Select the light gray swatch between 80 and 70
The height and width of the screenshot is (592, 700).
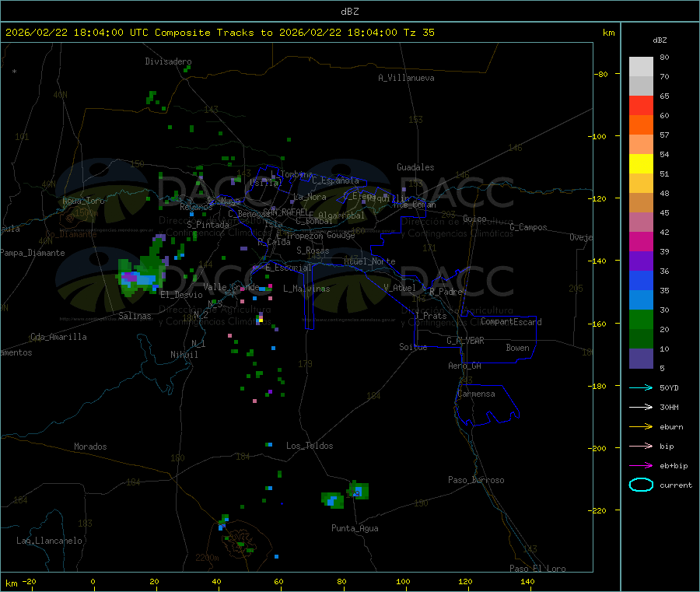coord(641,67)
